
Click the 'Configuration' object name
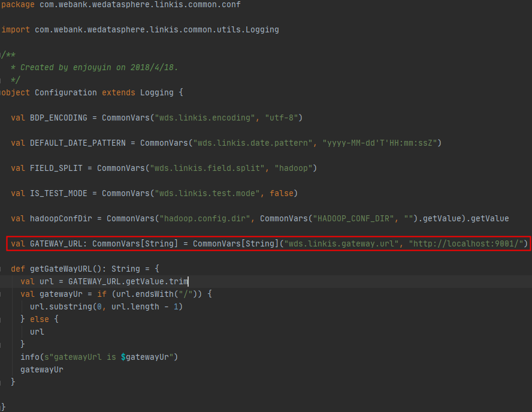coord(66,92)
